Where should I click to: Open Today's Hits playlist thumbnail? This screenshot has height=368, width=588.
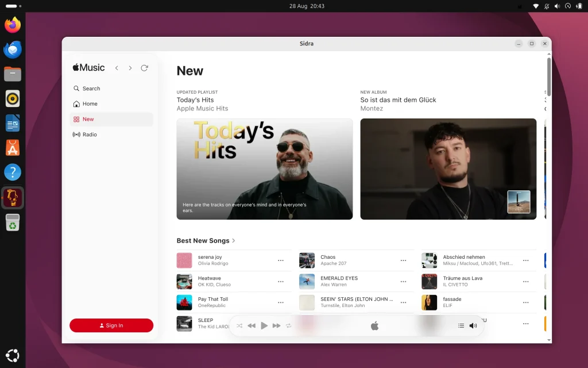[x=264, y=169]
